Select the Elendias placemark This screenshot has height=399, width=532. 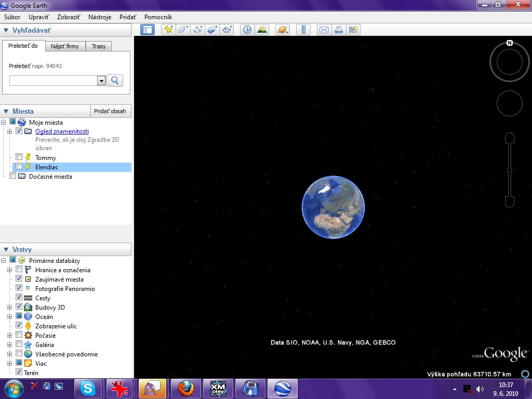(x=46, y=167)
